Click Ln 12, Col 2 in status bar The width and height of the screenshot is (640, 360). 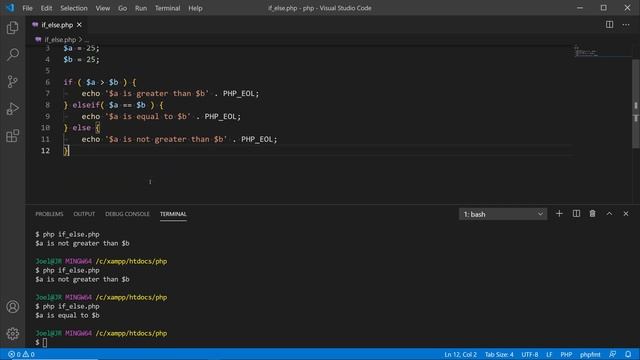click(460, 354)
